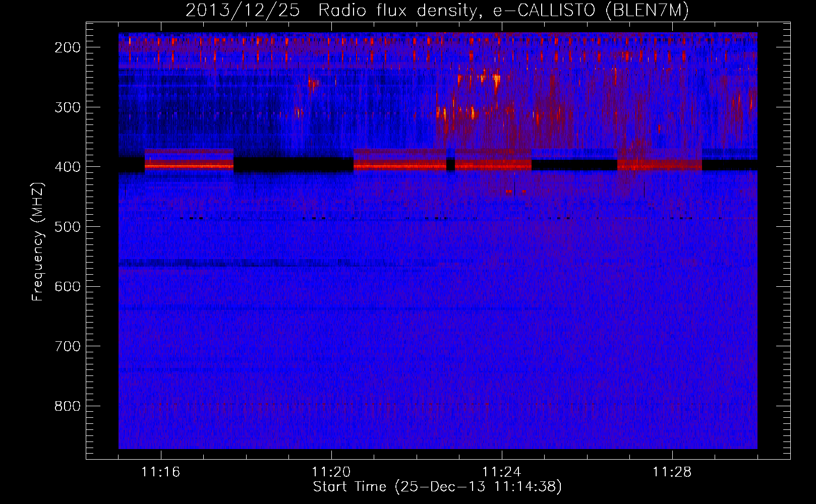Click the 300 frequency tick label

[x=68, y=107]
